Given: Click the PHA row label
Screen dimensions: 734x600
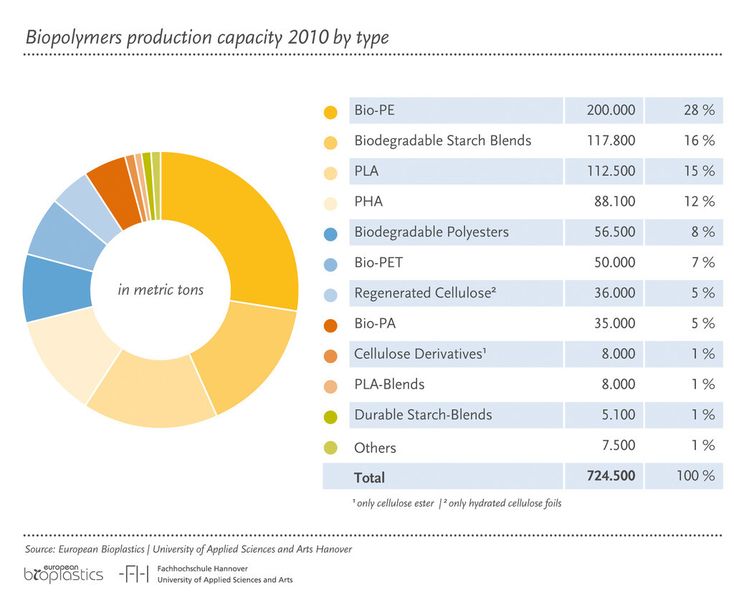Looking at the screenshot, I should [368, 201].
